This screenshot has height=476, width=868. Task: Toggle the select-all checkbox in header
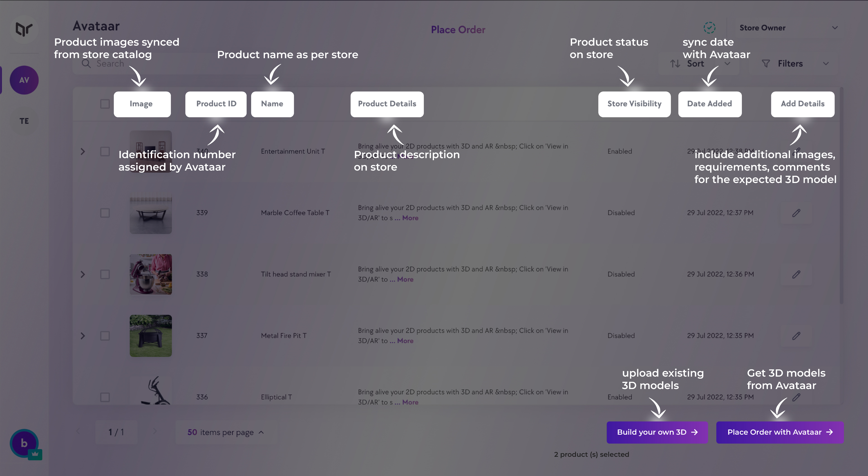(x=105, y=104)
